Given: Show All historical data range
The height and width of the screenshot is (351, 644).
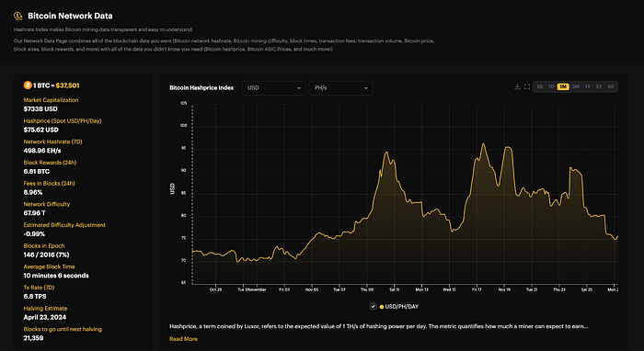Looking at the screenshot, I should tap(611, 86).
